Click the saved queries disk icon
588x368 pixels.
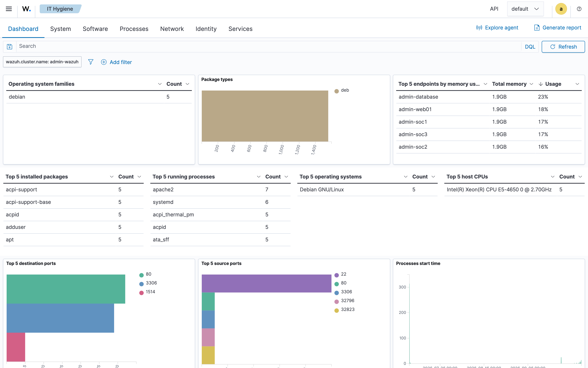[10, 47]
